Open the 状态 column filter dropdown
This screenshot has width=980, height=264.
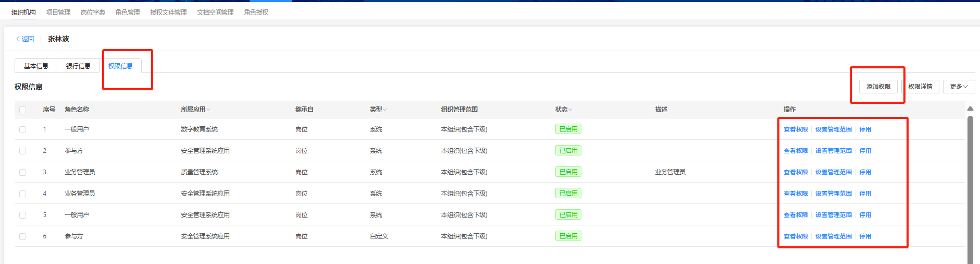(570, 110)
